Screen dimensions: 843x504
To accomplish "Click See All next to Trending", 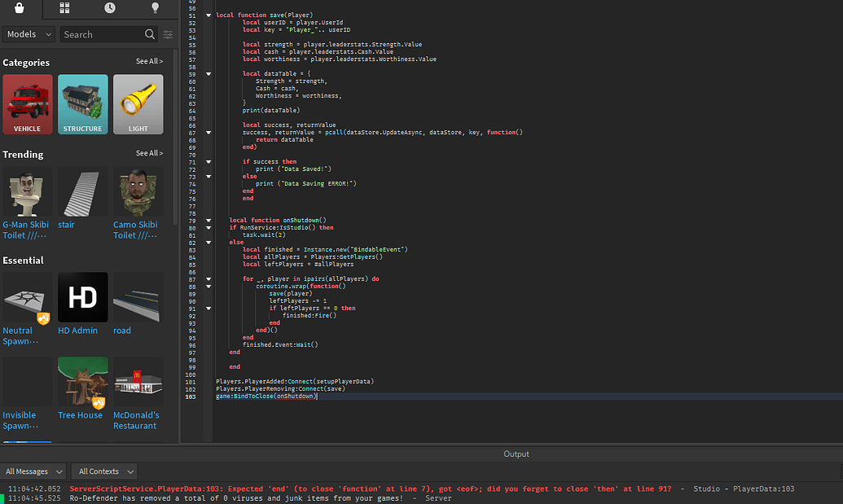I will pyautogui.click(x=149, y=153).
